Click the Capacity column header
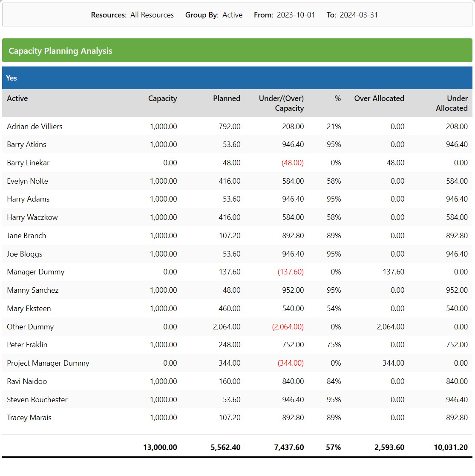Screen dimensions: 475x476 coord(162,98)
